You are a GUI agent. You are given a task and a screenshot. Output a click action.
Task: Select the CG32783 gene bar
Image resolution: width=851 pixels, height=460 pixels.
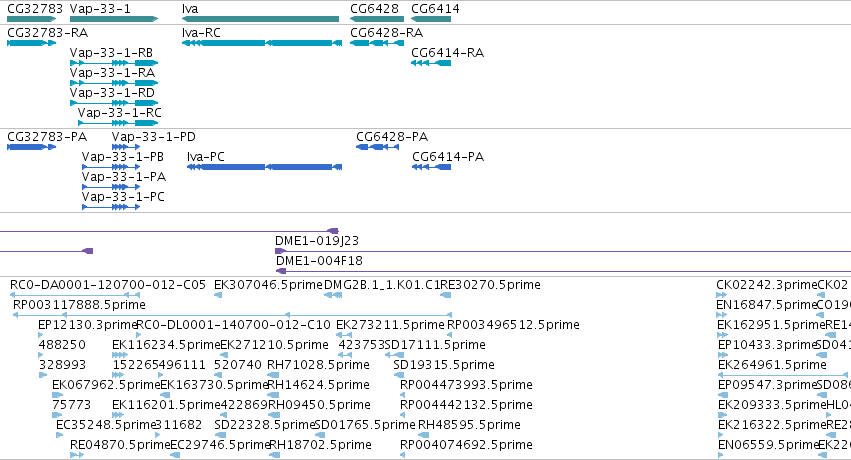31,19
